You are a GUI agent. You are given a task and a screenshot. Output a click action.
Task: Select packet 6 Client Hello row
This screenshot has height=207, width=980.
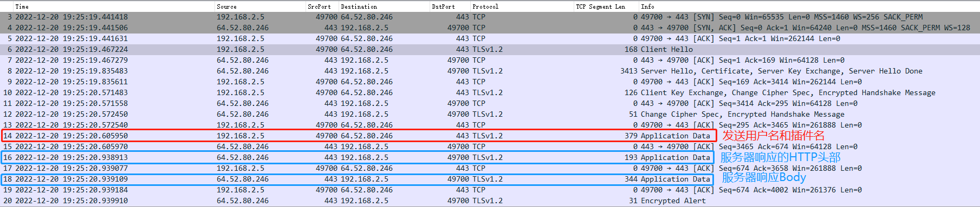490,49
